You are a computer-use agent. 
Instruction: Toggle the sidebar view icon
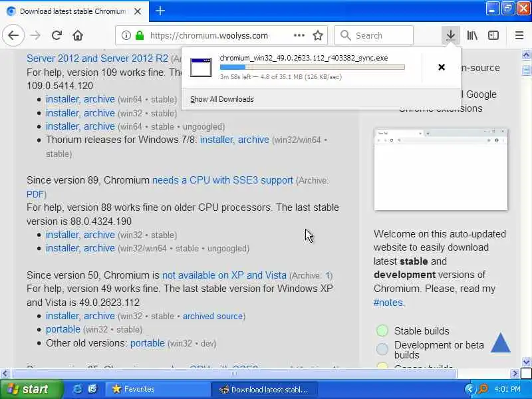tap(493, 35)
